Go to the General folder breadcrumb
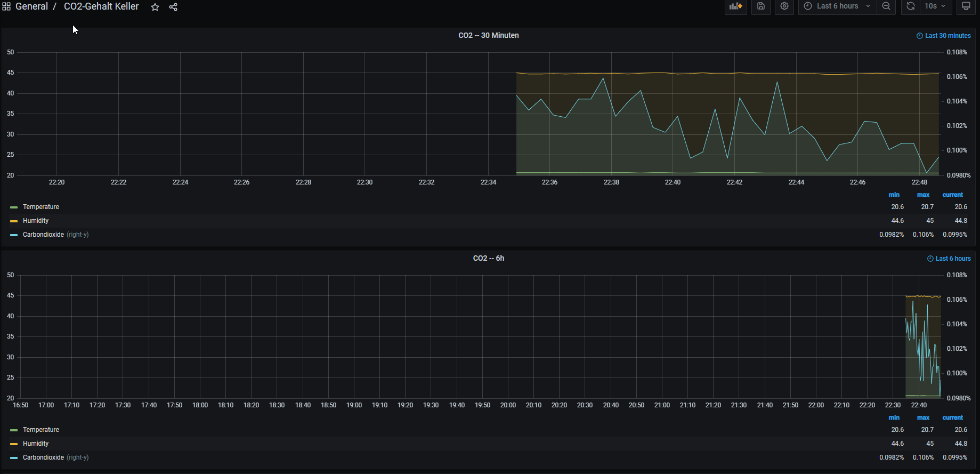 (31, 6)
